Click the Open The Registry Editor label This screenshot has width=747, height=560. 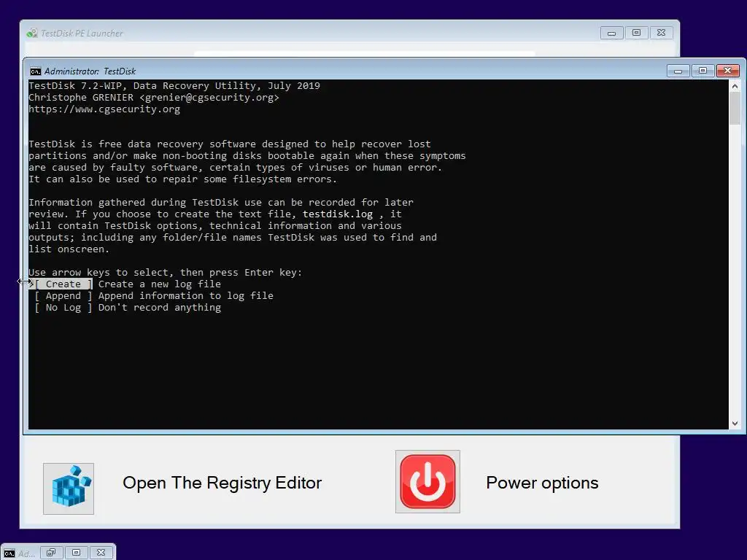pos(222,483)
